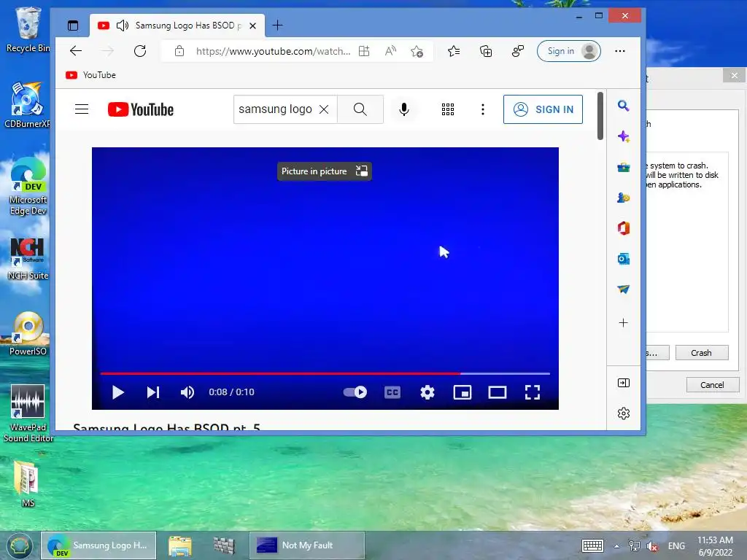Open Edge sidebar Outlook icon
Viewport: 747px width, 560px height.
point(623,259)
